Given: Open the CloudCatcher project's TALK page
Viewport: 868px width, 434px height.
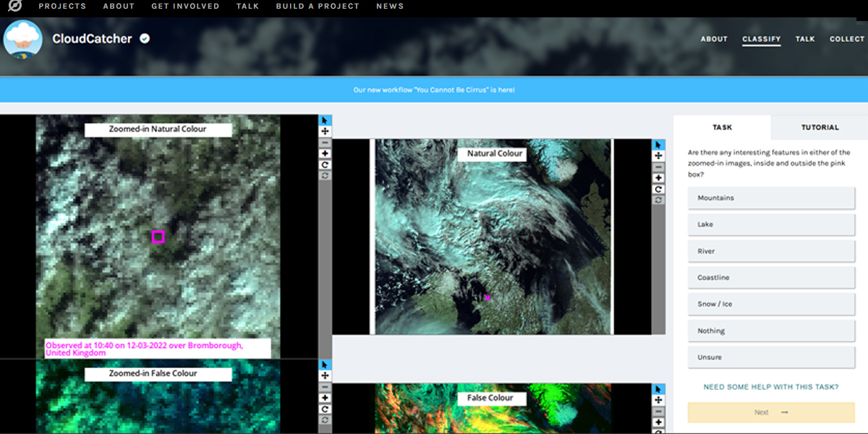Looking at the screenshot, I should (805, 39).
